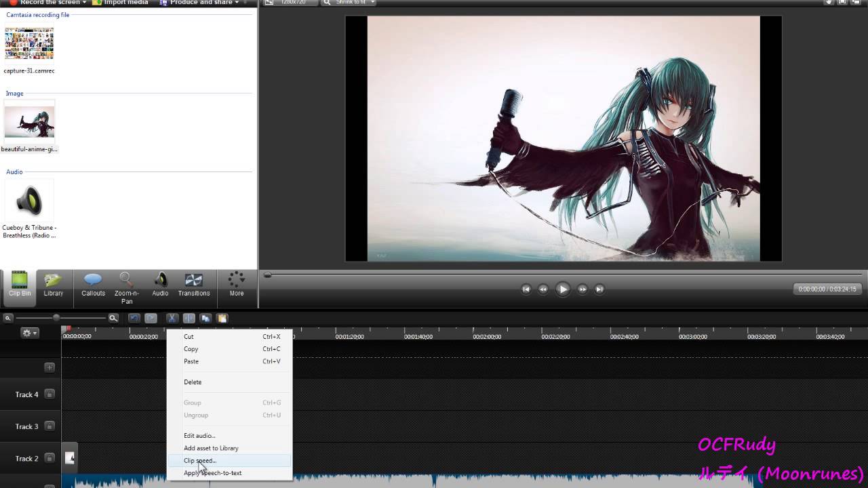Click the 00:02:00;00 mark on ruler
This screenshot has width=868, height=488.
tap(487, 336)
